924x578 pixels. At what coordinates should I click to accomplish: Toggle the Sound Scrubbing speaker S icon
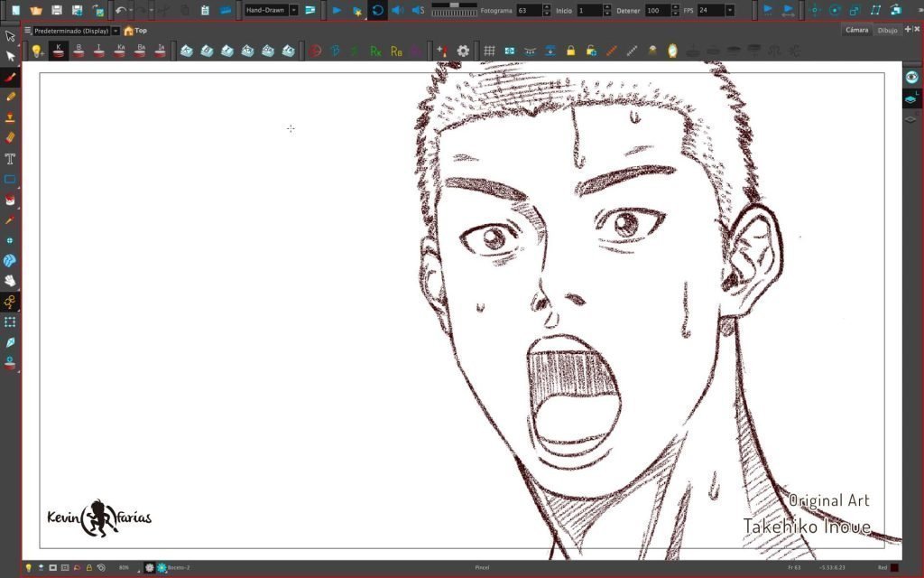418,10
